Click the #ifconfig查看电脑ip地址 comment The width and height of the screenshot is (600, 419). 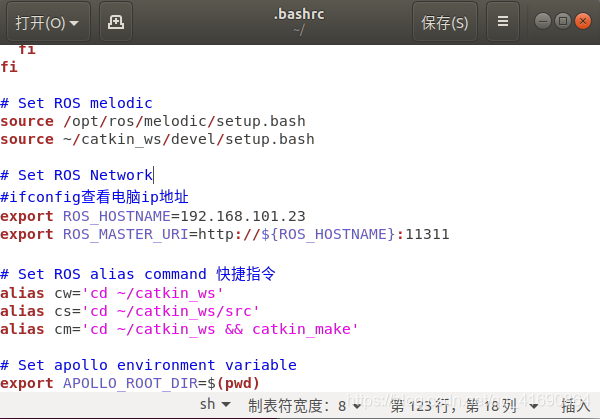click(x=94, y=197)
